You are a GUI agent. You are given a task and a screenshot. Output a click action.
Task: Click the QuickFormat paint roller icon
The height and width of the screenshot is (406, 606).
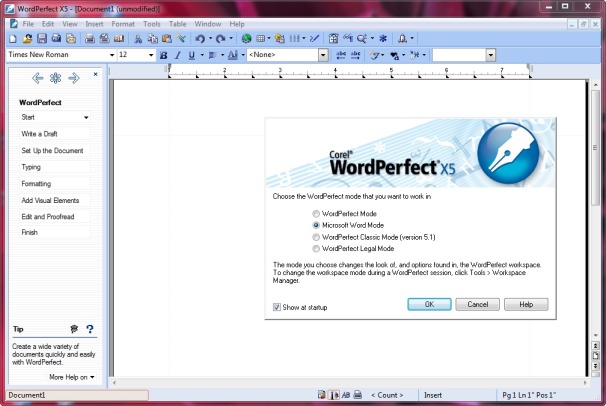[181, 39]
